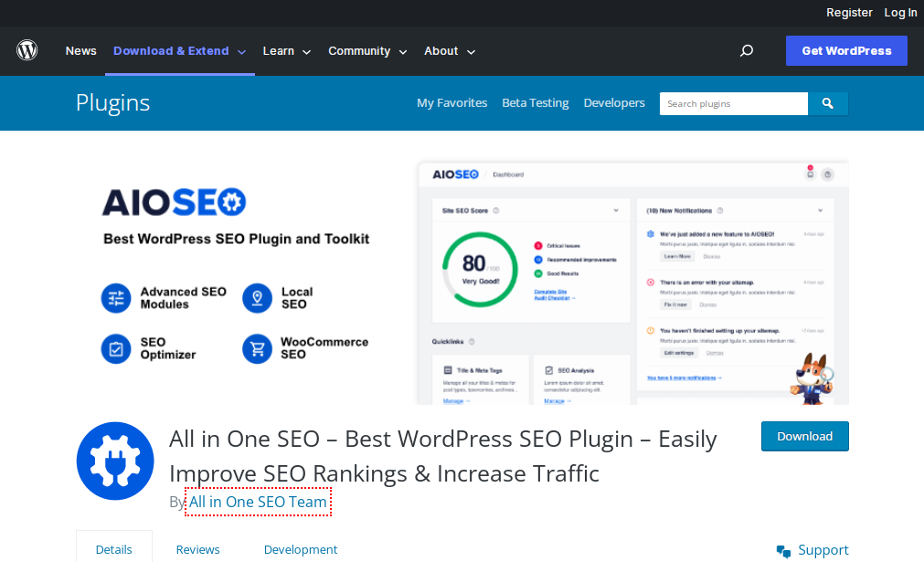
Task: Expand the Community menu
Action: click(367, 51)
